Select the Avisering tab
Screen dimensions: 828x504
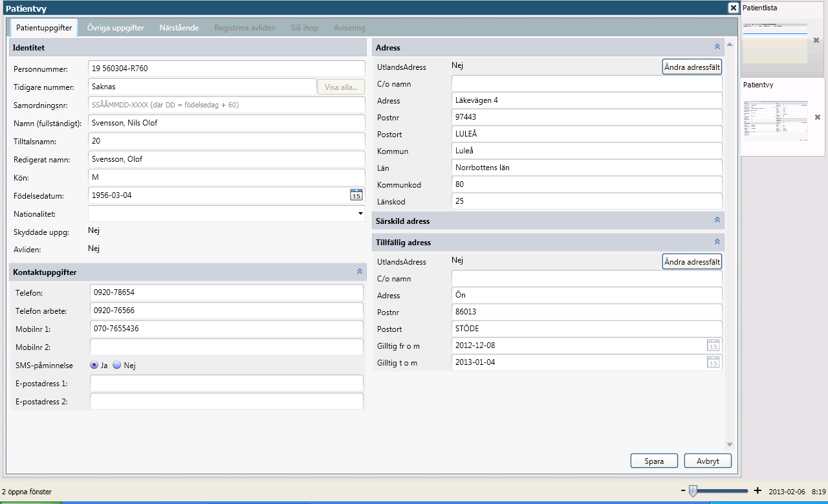pos(349,28)
